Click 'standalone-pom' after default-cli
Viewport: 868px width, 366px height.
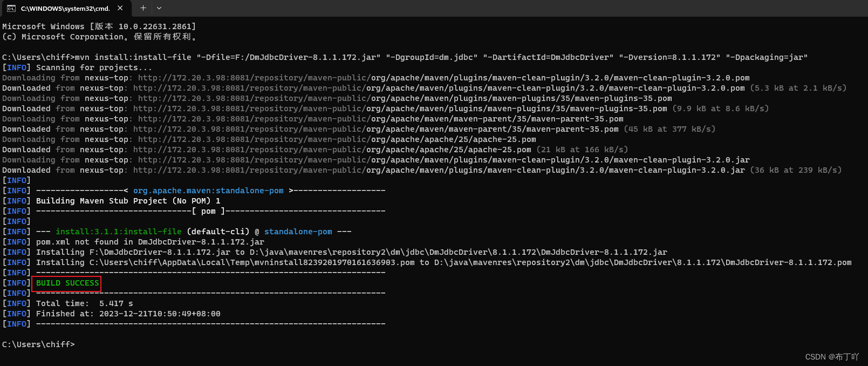tap(298, 232)
